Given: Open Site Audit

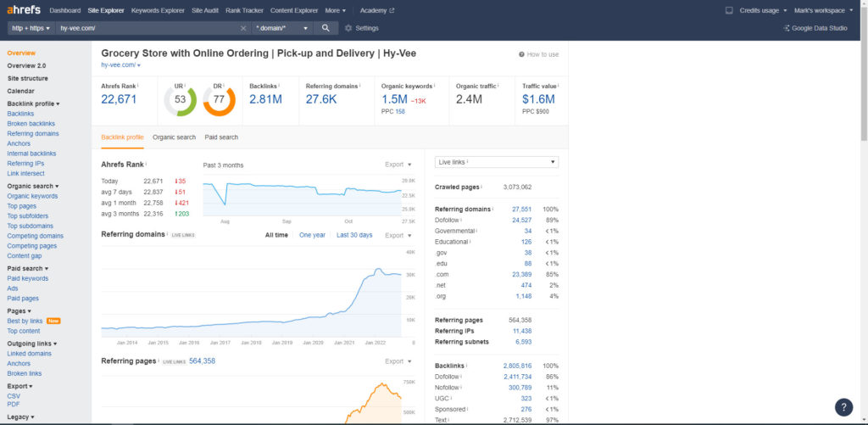Looking at the screenshot, I should click(205, 10).
